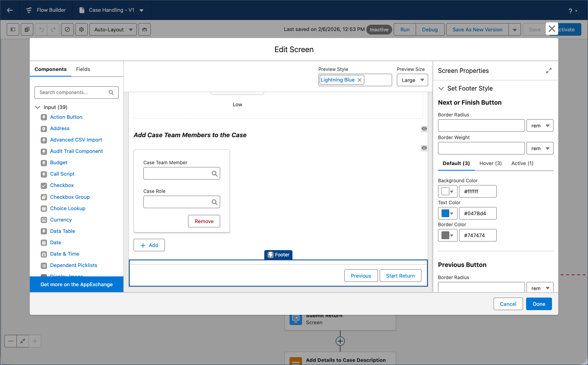
Task: Select the Hover (3) tab
Action: [490, 163]
